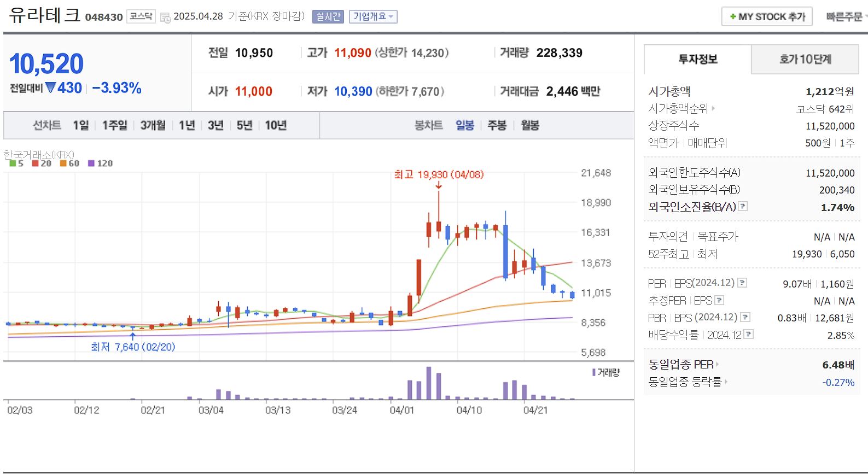Select the 5년 line chart period
This screenshot has height=474, width=868.
(x=244, y=125)
